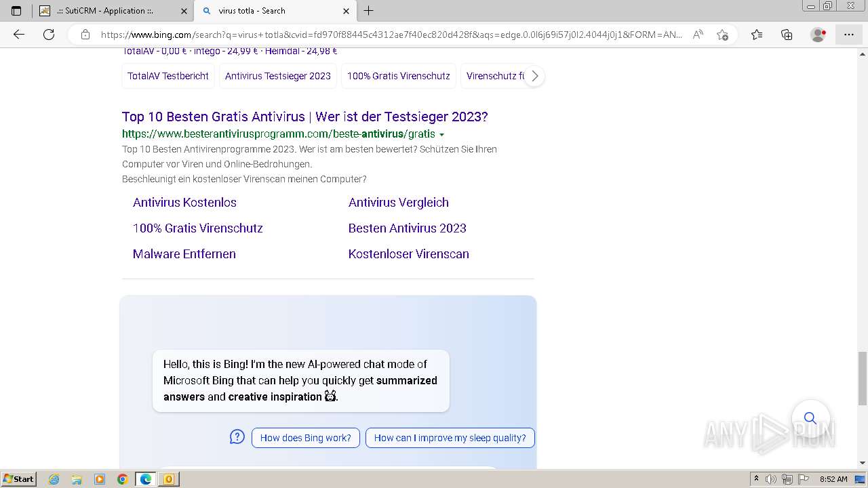The width and height of the screenshot is (868, 488).
Task: View site information lock icon
Action: pyautogui.click(x=85, y=35)
